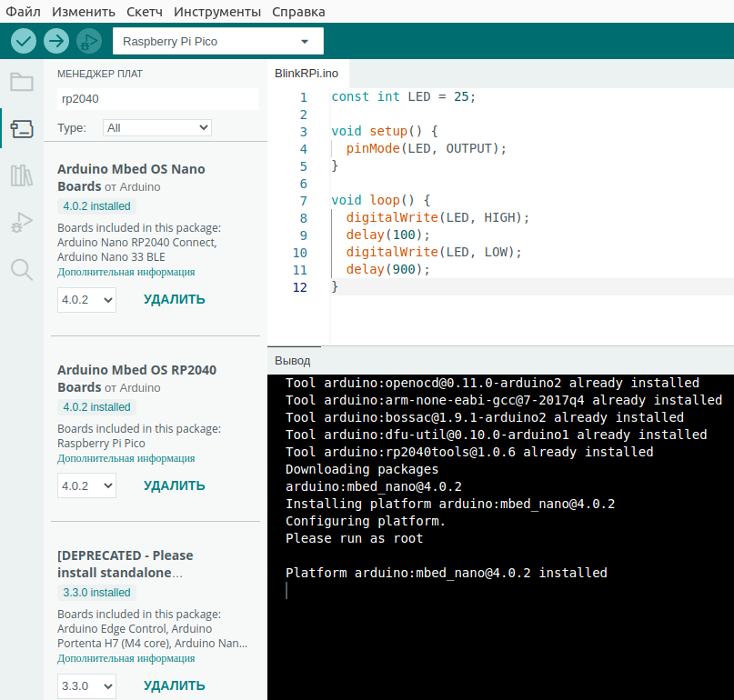Open Дополнительная информация link for Nano Boards
The height and width of the screenshot is (700, 734).
tap(126, 272)
